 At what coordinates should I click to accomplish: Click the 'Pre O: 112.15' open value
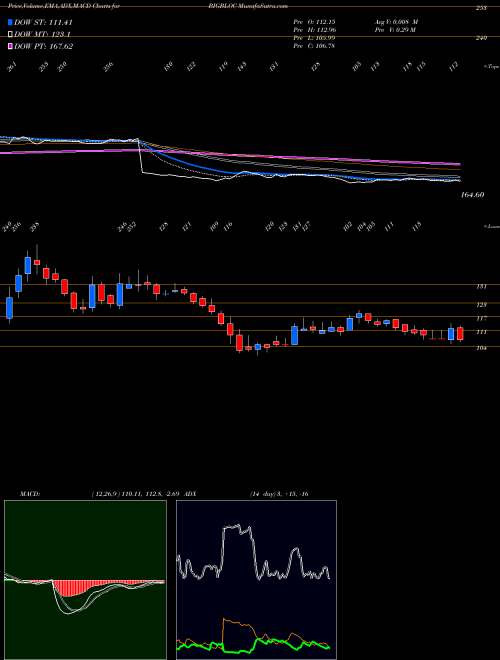314,22
